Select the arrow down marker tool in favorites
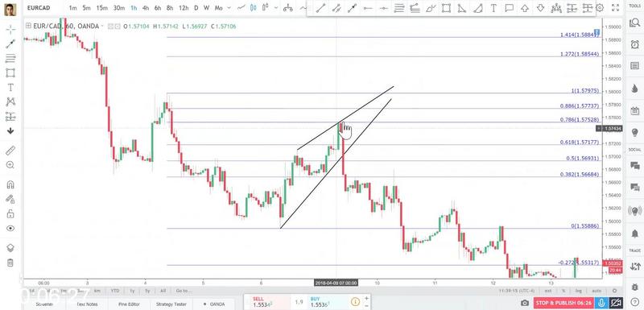The image size is (644, 310). [540, 8]
